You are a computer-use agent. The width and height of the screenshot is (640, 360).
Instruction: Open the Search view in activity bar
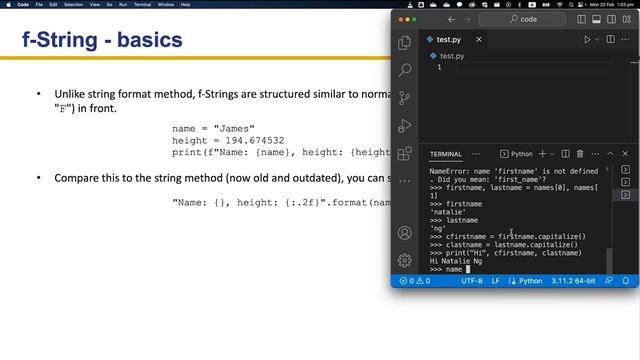(x=404, y=70)
